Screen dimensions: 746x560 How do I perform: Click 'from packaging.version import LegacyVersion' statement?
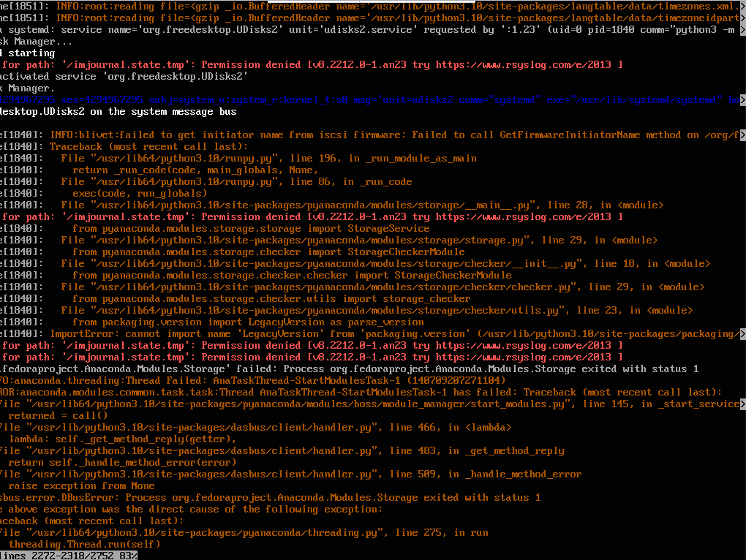pos(248,322)
